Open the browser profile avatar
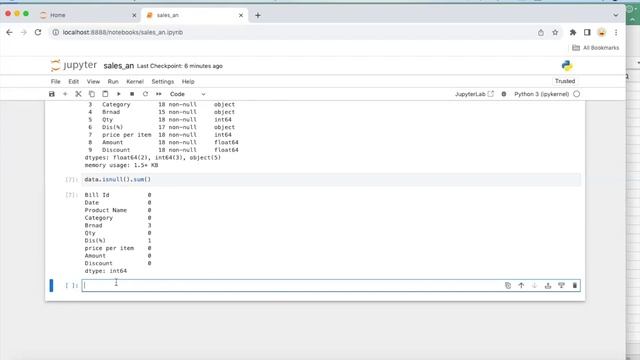 pyautogui.click(x=602, y=32)
